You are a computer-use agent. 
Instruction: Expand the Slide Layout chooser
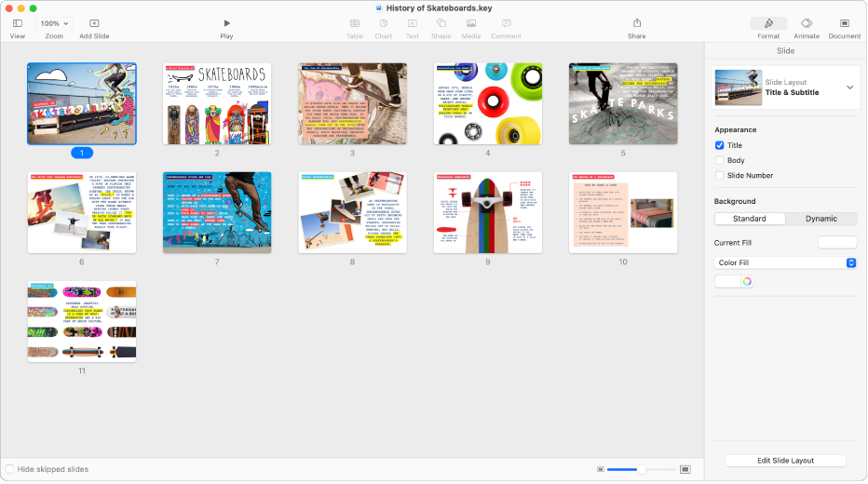coord(849,87)
